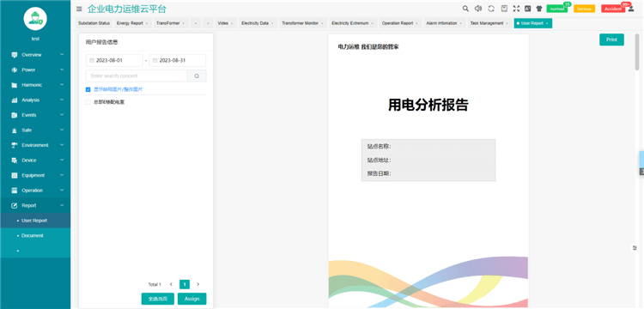Click the language switch icon in the top bar
The image size is (644, 309).
click(528, 9)
